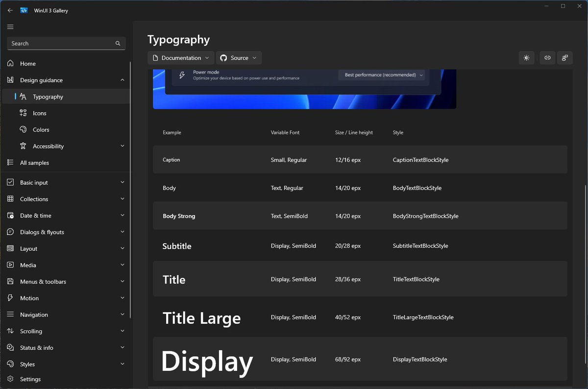588x389 pixels.
Task: Click the Search input field
Action: 66,44
